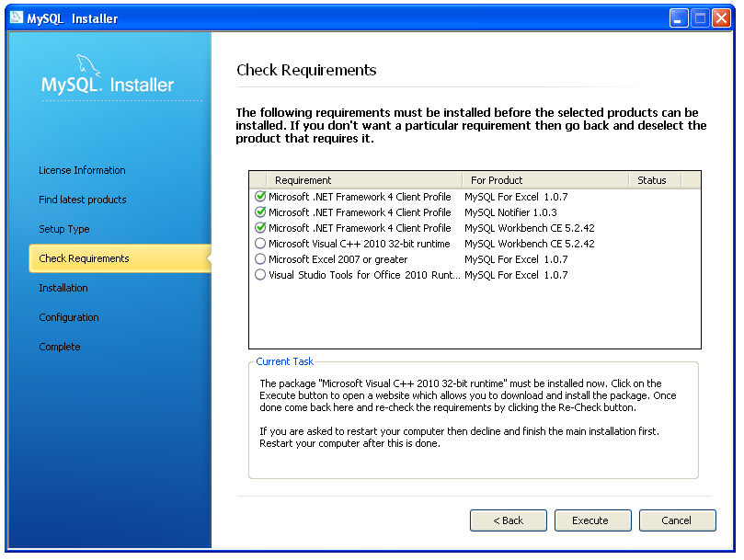The height and width of the screenshot is (560, 744).
Task: Open the Configuration step
Action: [69, 317]
